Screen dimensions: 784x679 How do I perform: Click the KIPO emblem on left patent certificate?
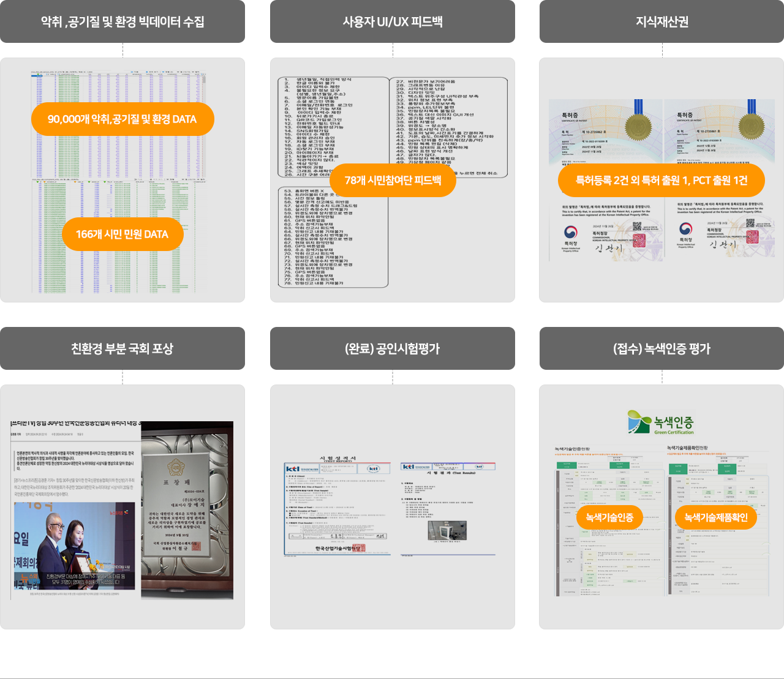[x=571, y=233]
